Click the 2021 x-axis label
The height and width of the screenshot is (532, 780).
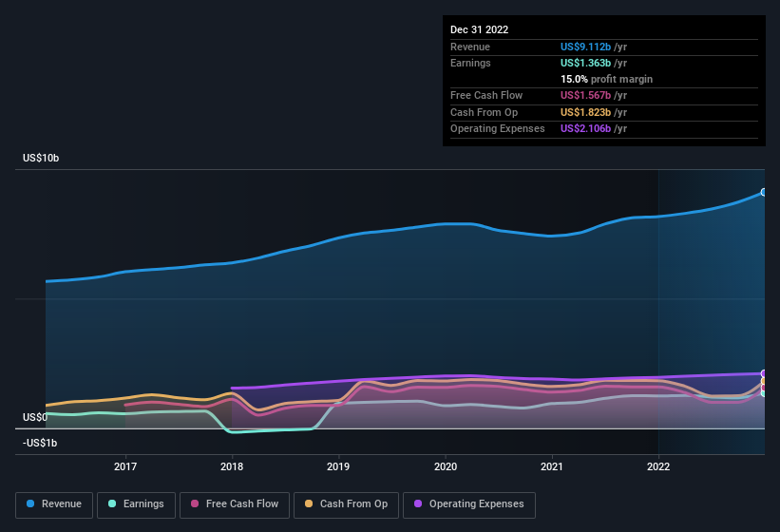pos(552,466)
